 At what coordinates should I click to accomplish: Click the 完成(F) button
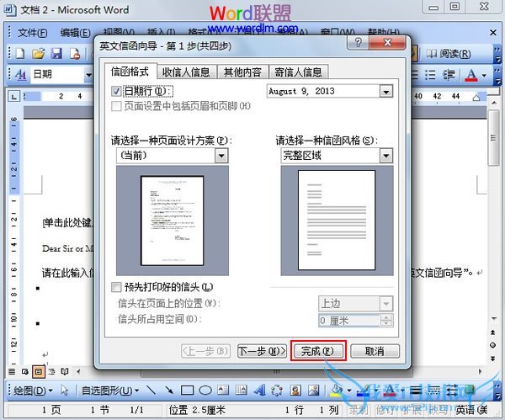(318, 351)
